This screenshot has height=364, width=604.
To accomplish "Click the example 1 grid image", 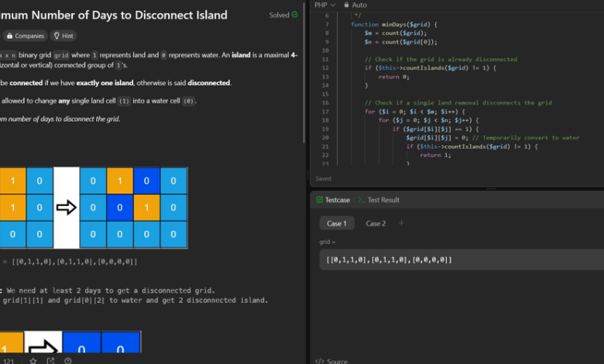I will coord(94,208).
